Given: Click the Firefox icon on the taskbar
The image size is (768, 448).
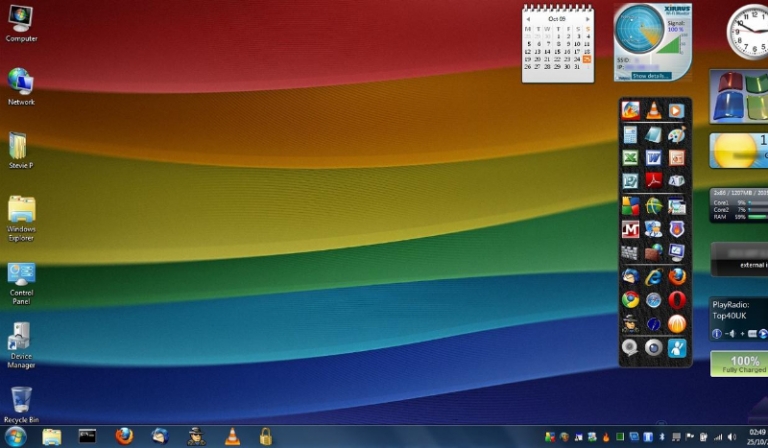Looking at the screenshot, I should [x=124, y=436].
